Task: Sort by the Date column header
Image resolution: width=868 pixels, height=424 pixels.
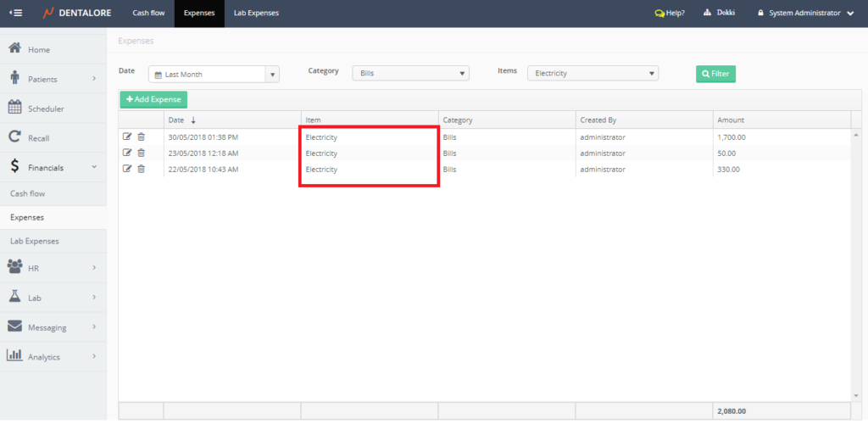Action: click(181, 120)
